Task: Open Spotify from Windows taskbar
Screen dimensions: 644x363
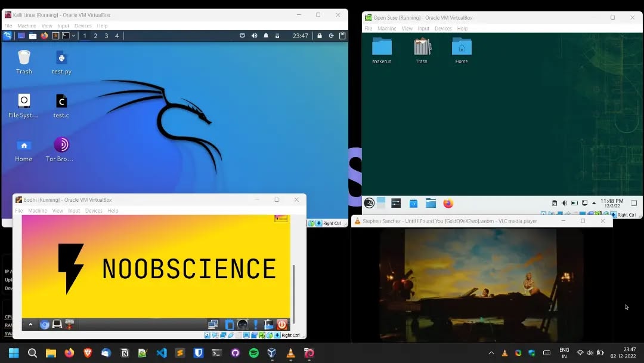Action: click(254, 353)
